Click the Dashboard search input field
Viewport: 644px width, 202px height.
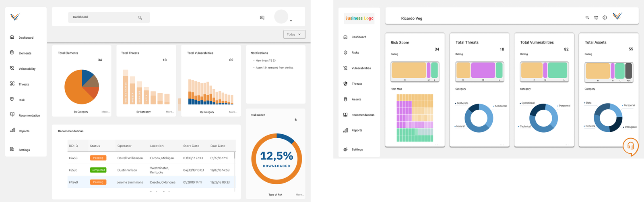[109, 17]
